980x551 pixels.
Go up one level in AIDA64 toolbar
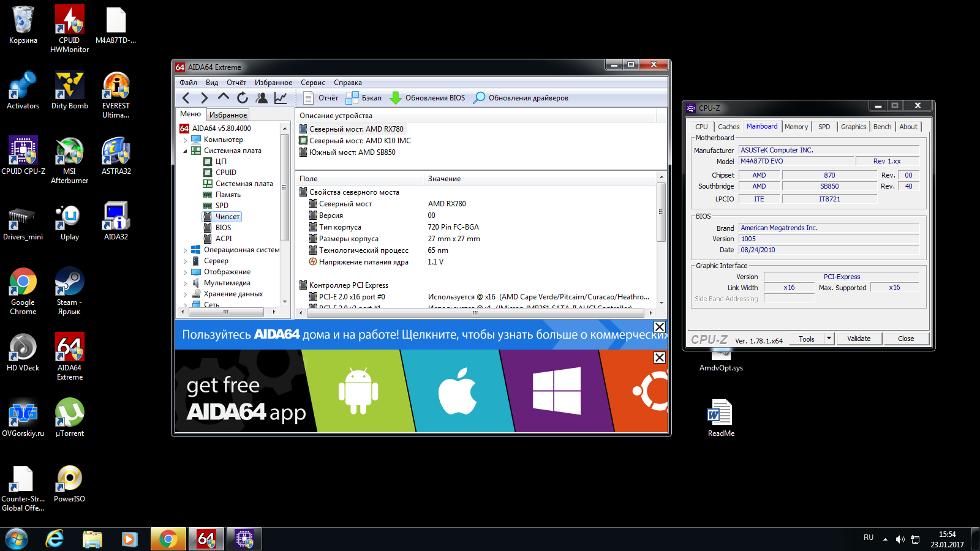coord(224,97)
